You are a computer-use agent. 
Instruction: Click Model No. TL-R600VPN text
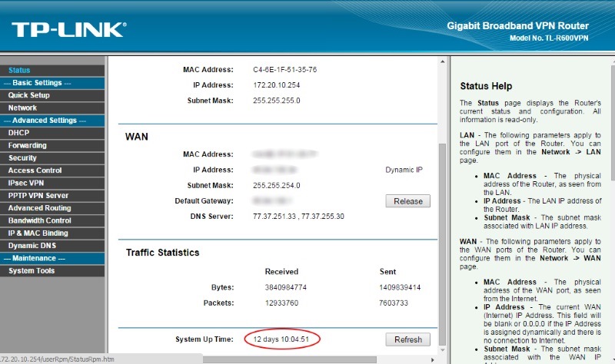[549, 38]
